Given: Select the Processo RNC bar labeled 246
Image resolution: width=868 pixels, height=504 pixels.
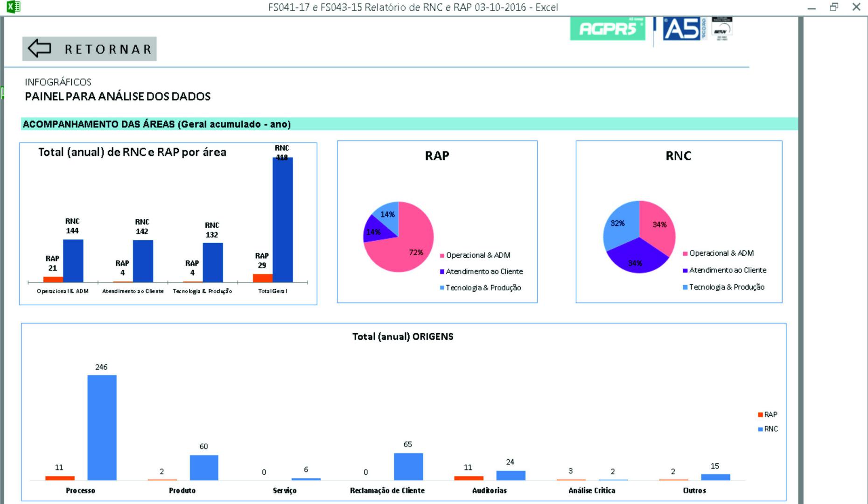Looking at the screenshot, I should (102, 427).
